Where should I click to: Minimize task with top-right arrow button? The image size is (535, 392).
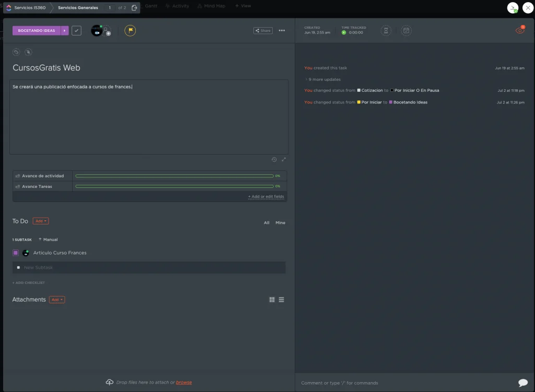point(513,7)
